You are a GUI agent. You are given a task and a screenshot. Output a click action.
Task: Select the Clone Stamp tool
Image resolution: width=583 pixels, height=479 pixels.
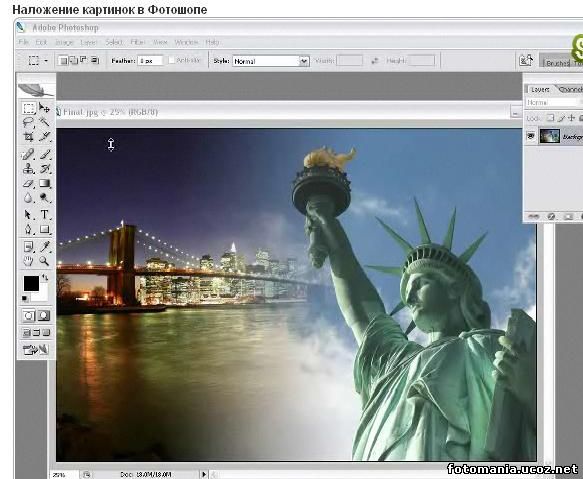(x=29, y=169)
